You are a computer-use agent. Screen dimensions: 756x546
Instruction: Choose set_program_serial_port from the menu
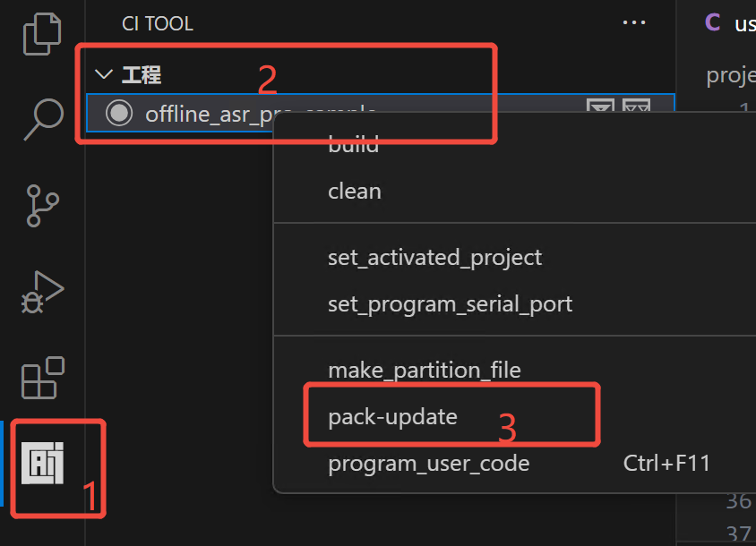[x=451, y=303]
